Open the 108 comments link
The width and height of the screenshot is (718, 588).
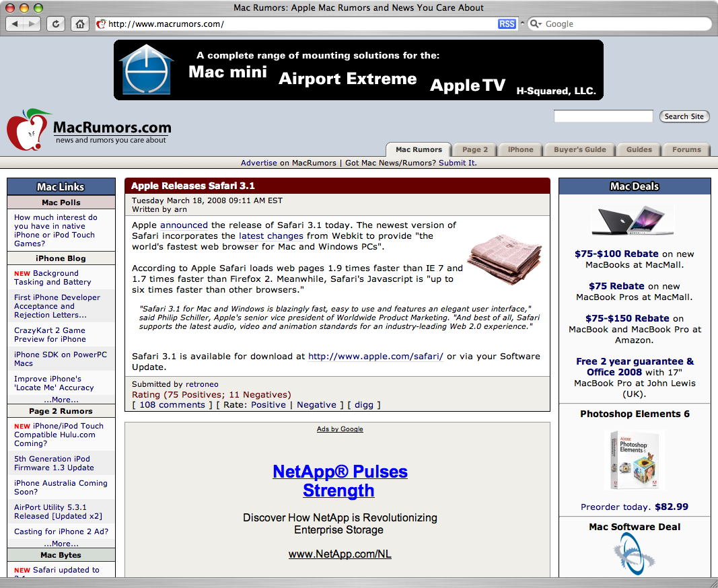[x=172, y=405]
